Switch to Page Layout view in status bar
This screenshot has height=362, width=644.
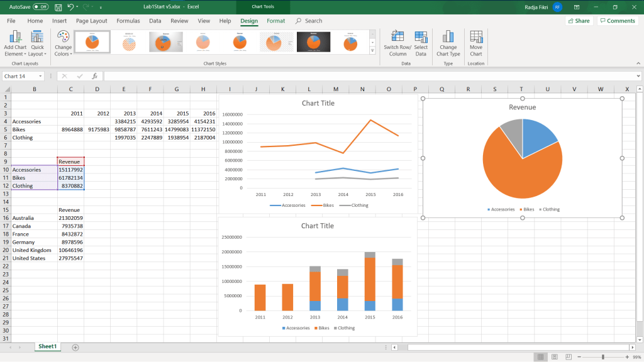(x=554, y=357)
